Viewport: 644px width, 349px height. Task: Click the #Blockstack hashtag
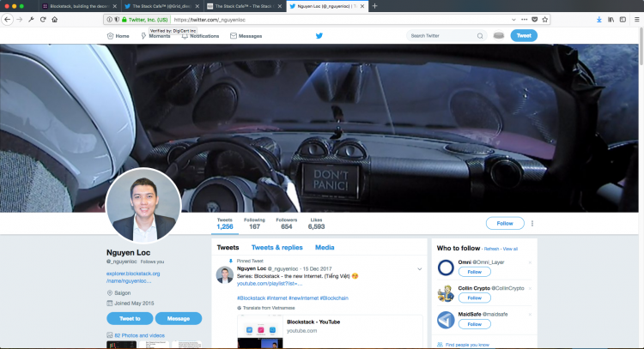pos(251,298)
